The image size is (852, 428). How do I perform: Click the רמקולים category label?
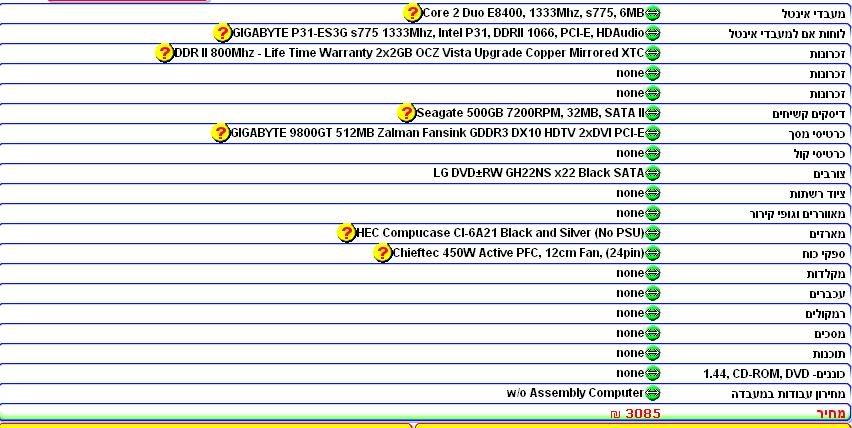click(x=826, y=314)
